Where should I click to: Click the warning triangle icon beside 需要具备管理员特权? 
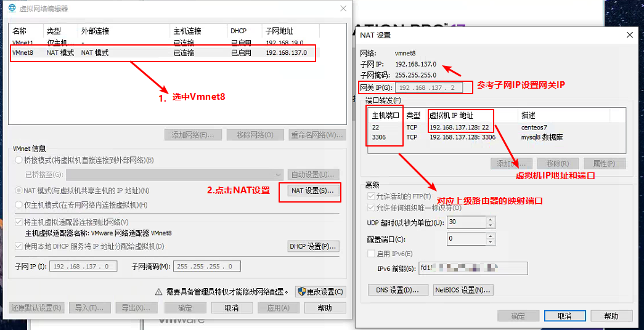pyautogui.click(x=159, y=292)
